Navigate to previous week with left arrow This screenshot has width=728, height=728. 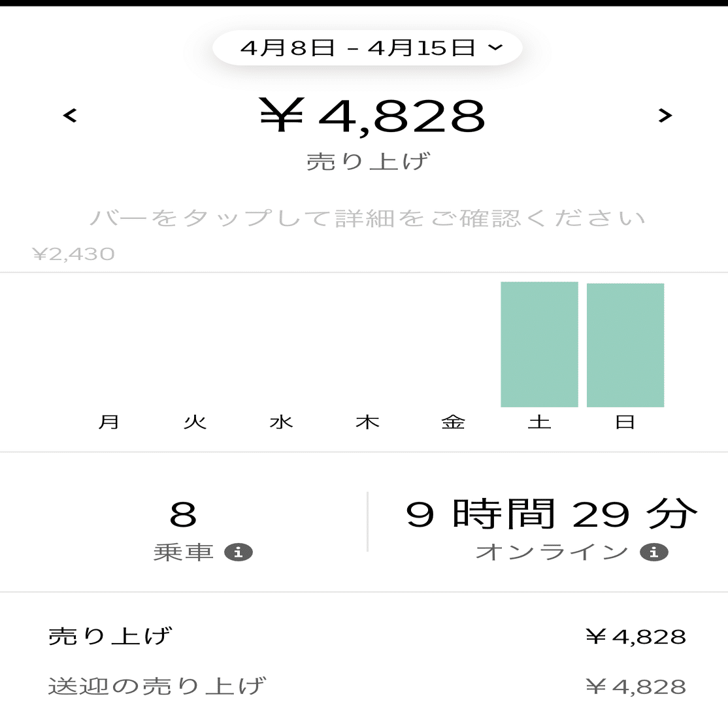(70, 115)
